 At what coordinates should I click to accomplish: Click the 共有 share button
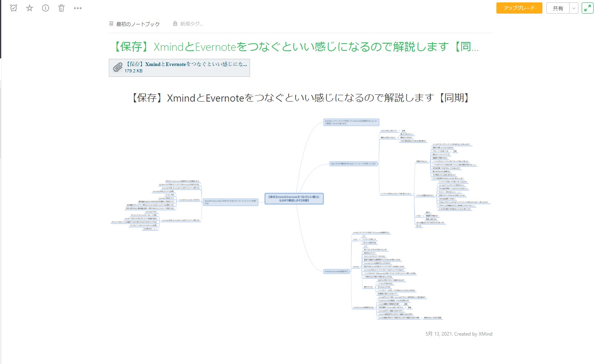[558, 8]
